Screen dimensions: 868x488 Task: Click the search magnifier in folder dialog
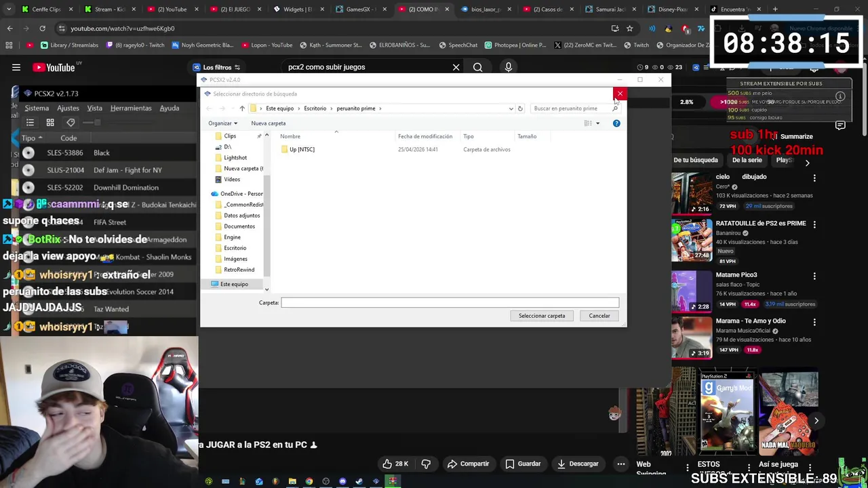614,108
